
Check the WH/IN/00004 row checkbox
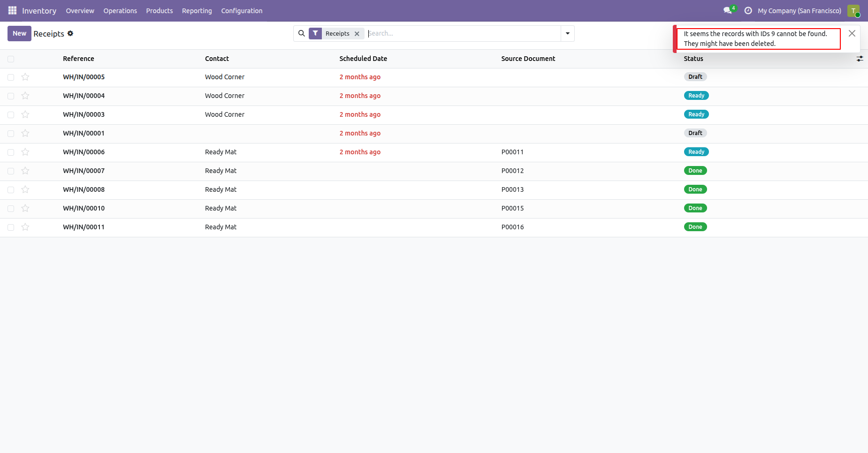coord(11,96)
